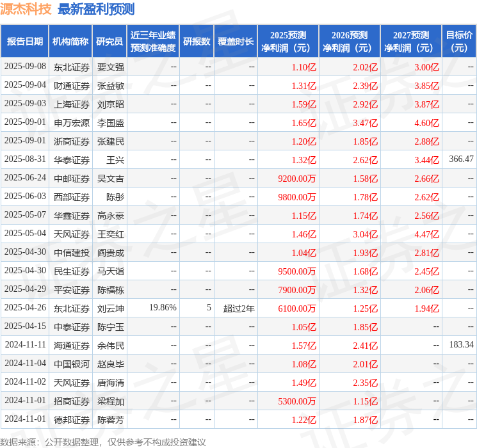Viewport: 477px width, 448px height.
Task: Select 西部证券 institution cell
Action: pyautogui.click(x=72, y=197)
